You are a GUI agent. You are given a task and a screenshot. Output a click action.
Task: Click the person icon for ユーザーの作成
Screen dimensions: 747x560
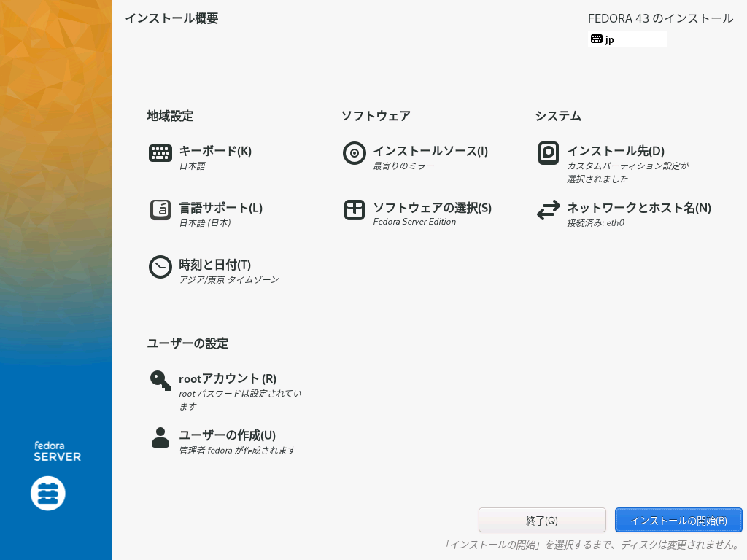pos(160,437)
